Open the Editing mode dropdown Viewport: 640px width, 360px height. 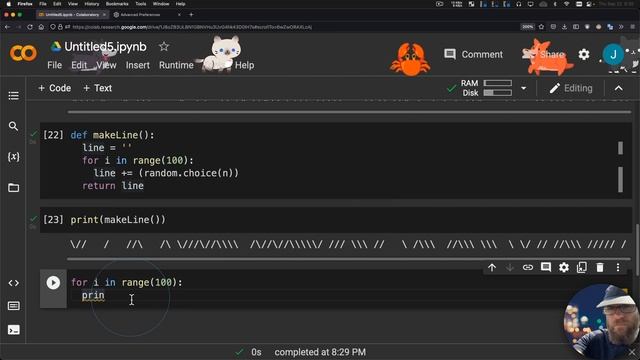pyautogui.click(x=571, y=88)
